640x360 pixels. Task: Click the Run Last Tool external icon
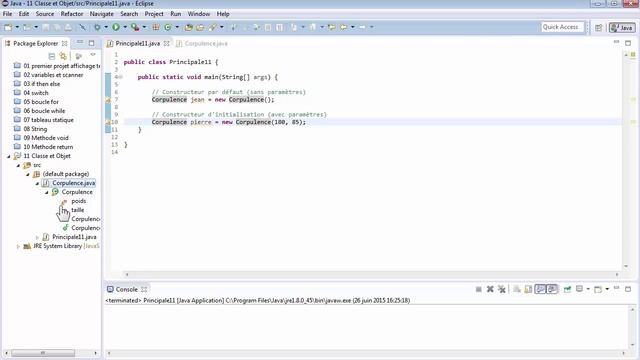[x=135, y=27]
